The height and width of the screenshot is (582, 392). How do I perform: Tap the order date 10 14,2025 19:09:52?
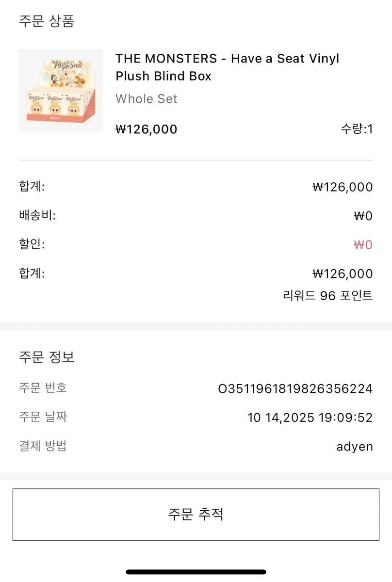(310, 418)
